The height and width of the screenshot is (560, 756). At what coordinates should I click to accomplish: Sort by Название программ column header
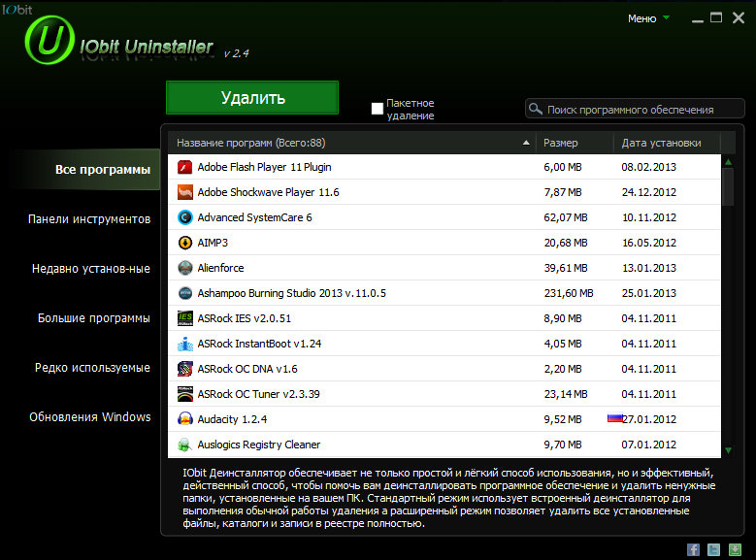pyautogui.click(x=352, y=143)
